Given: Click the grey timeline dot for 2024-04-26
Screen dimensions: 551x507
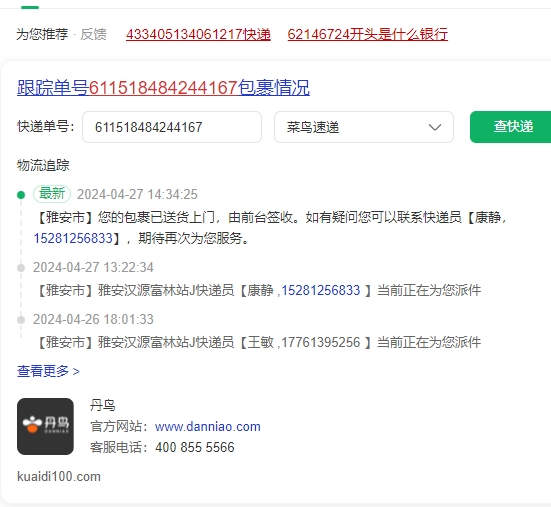Looking at the screenshot, I should pos(21,320).
